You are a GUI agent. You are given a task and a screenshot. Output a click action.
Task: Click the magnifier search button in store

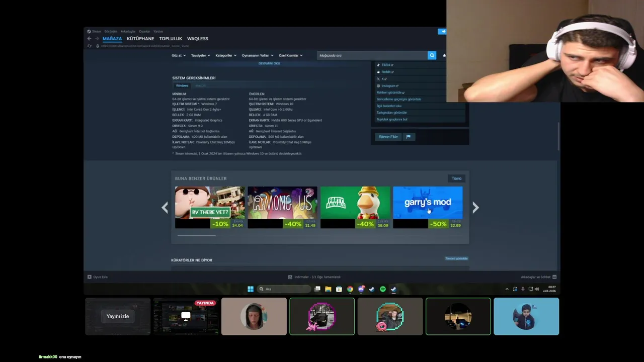[432, 55]
